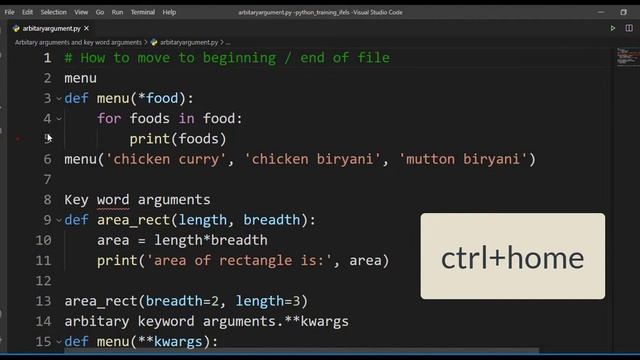Restore down the Visual Studio Code window
The image size is (640, 360).
[x=623, y=12]
